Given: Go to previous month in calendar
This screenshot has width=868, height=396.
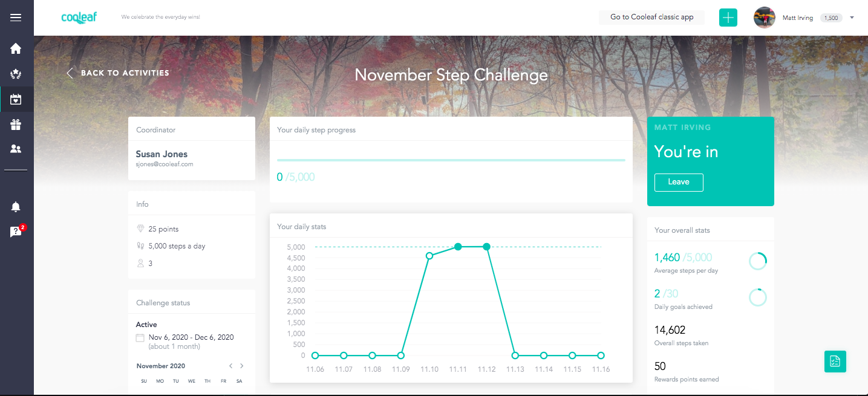Looking at the screenshot, I should [230, 366].
